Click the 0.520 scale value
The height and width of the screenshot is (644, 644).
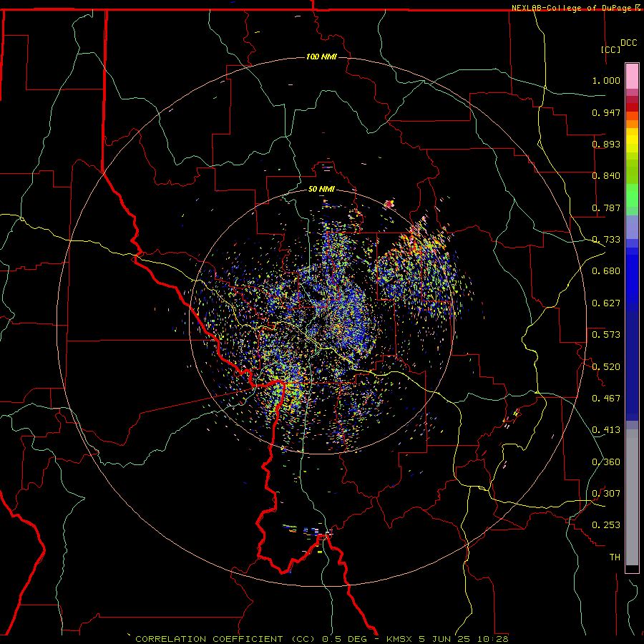(x=606, y=367)
